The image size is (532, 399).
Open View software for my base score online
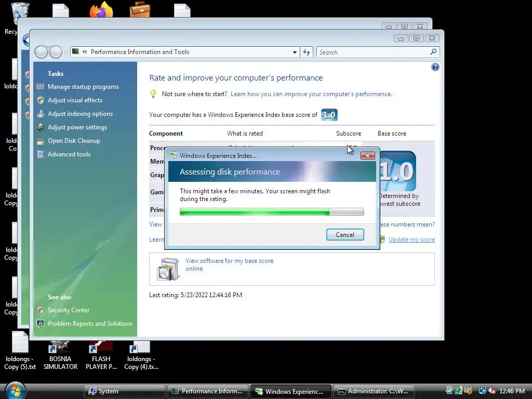click(229, 264)
